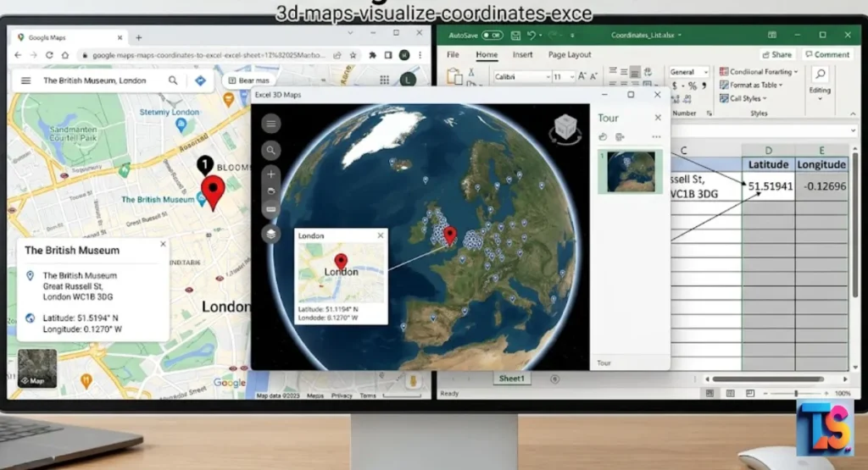The image size is (868, 470).
Task: Open Format as Table dropdown
Action: 751,86
